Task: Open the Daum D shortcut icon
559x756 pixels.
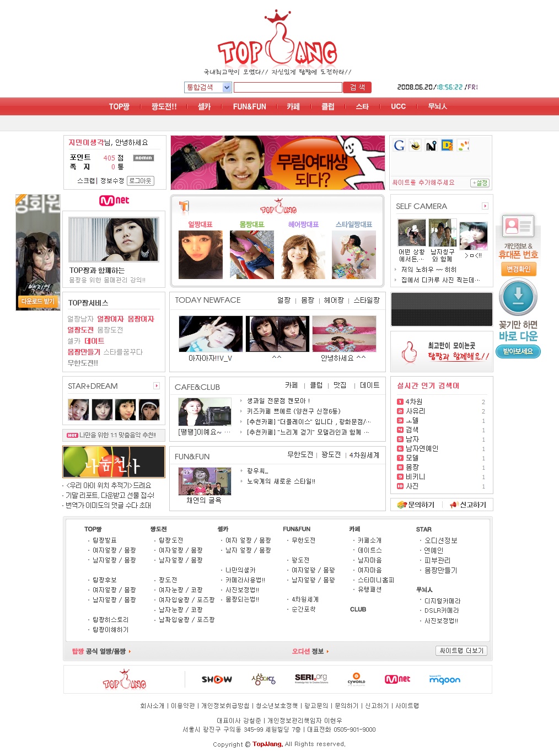Action: click(x=447, y=146)
